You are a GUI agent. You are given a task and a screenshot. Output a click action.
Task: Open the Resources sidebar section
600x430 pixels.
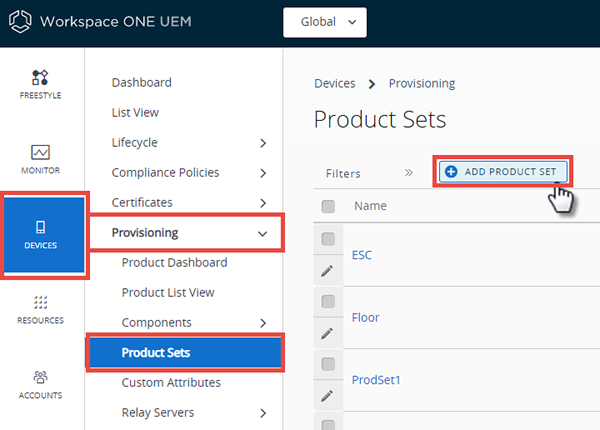coord(40,310)
